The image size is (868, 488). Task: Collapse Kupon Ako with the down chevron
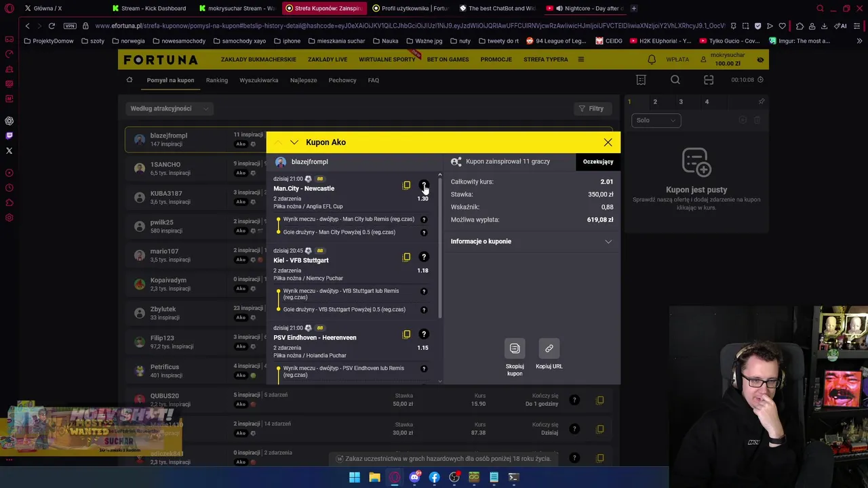(294, 142)
